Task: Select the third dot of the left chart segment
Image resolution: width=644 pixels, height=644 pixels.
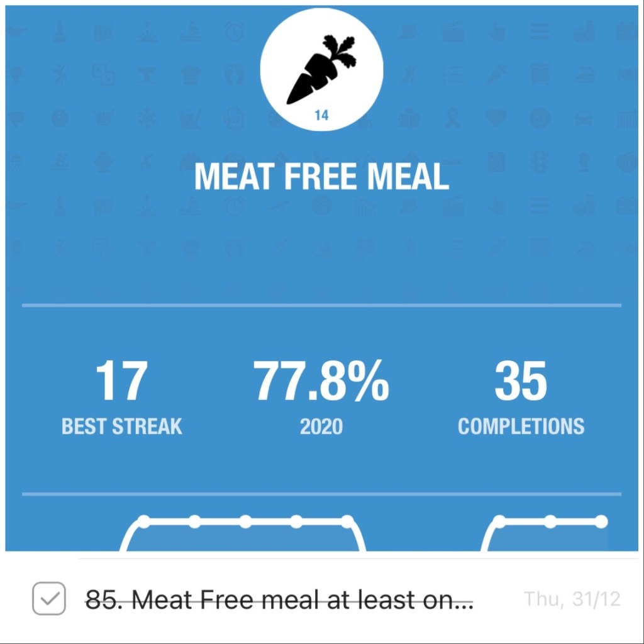Action: point(245,521)
